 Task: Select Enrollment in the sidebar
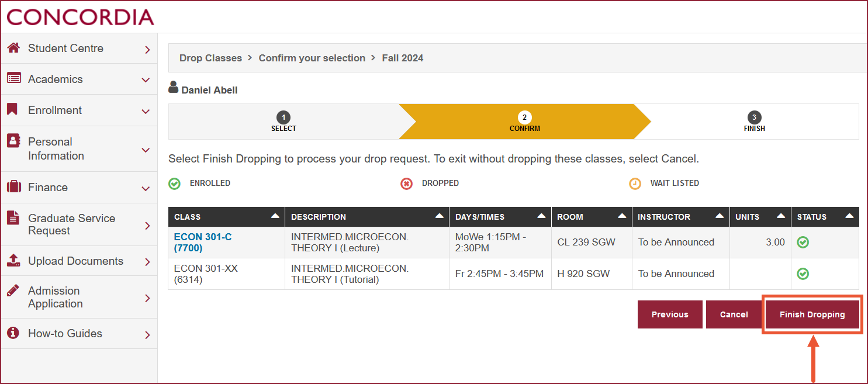click(x=79, y=110)
